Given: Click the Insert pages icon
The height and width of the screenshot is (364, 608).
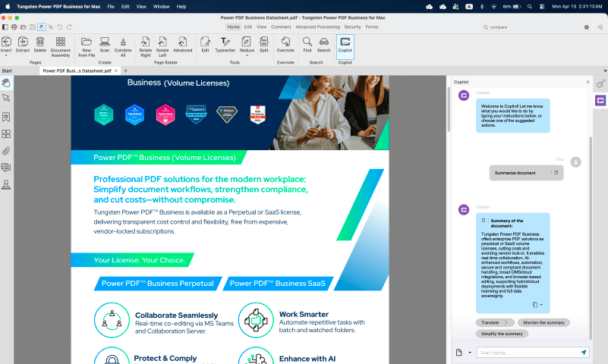Looking at the screenshot, I should (x=6, y=42).
